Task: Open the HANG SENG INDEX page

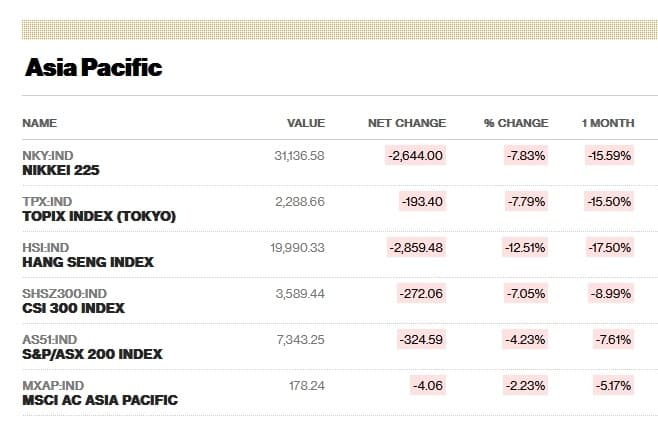Action: click(87, 262)
